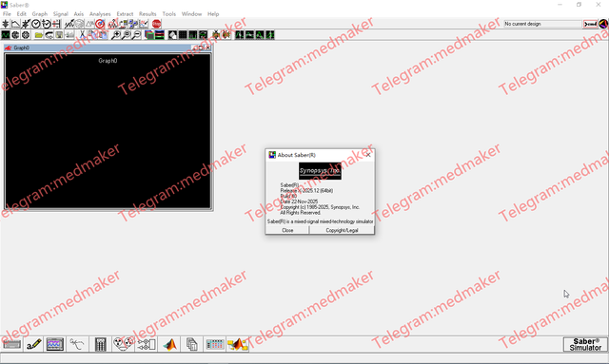Click the black grid toolbar icon
This screenshot has height=364, width=609.
183,35
